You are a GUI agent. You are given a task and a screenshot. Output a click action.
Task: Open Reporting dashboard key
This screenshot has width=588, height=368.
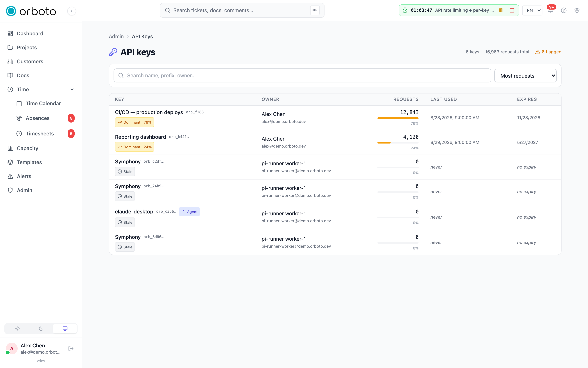140,137
